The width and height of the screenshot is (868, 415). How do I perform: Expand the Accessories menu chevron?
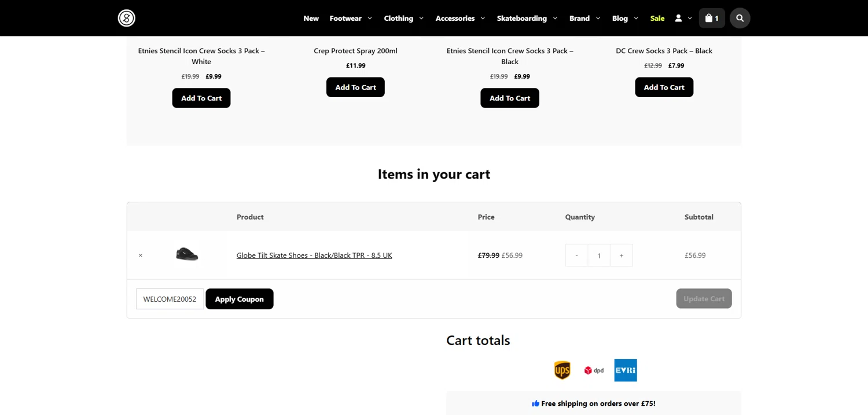point(483,18)
